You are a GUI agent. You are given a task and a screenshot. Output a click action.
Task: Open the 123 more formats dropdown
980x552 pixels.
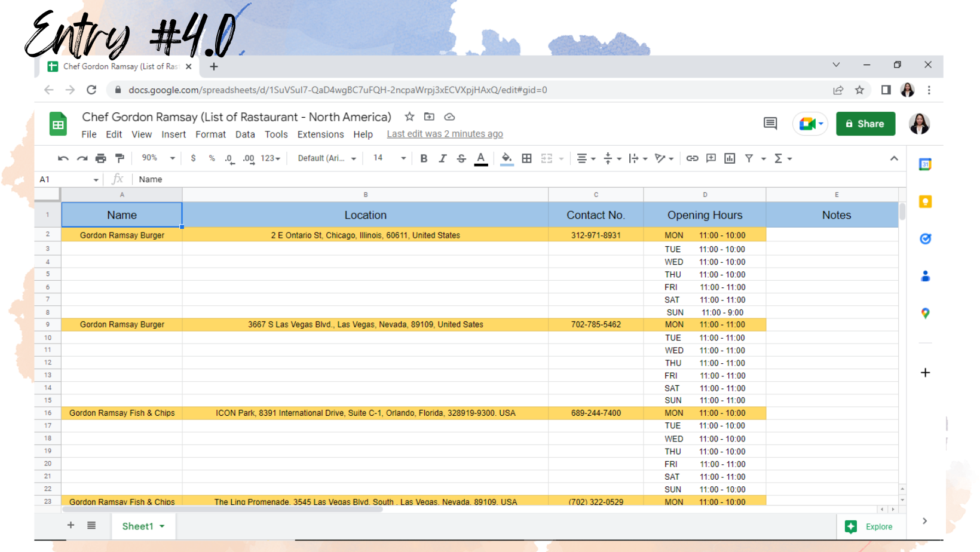point(271,158)
